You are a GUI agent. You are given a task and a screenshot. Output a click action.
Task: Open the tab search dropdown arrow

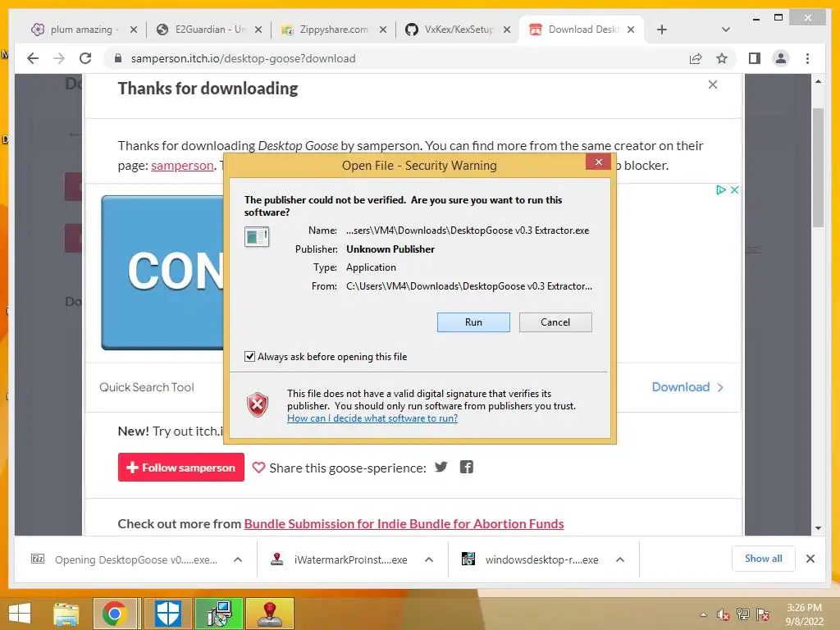tap(726, 30)
